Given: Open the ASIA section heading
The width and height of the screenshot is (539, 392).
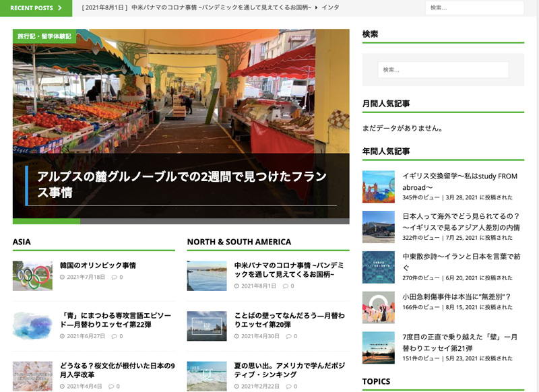Looking at the screenshot, I should [x=22, y=242].
